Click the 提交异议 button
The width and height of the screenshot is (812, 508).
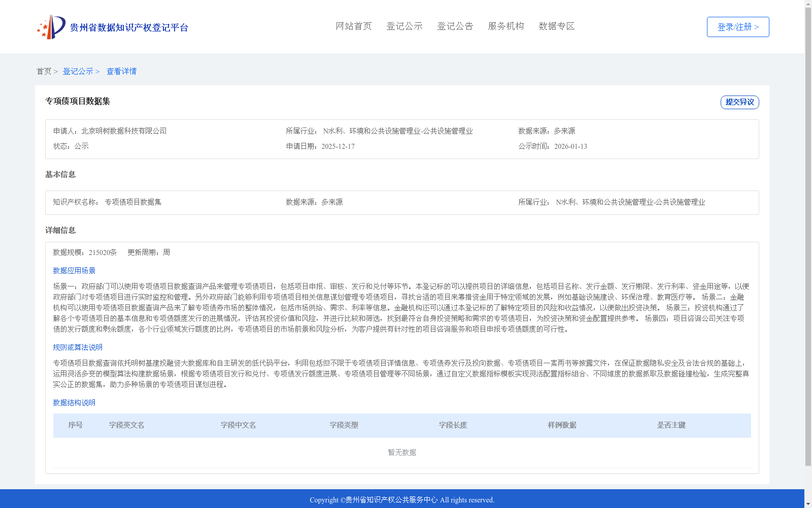coord(740,102)
